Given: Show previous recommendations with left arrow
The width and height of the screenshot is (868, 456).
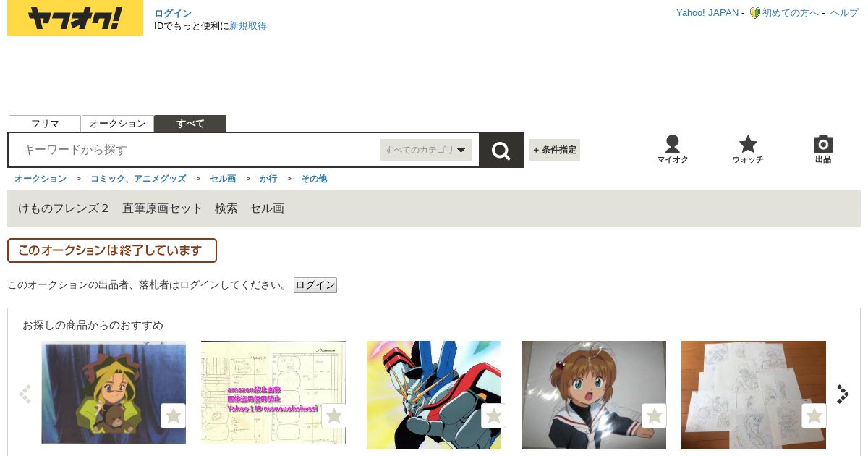Looking at the screenshot, I should pos(25,394).
